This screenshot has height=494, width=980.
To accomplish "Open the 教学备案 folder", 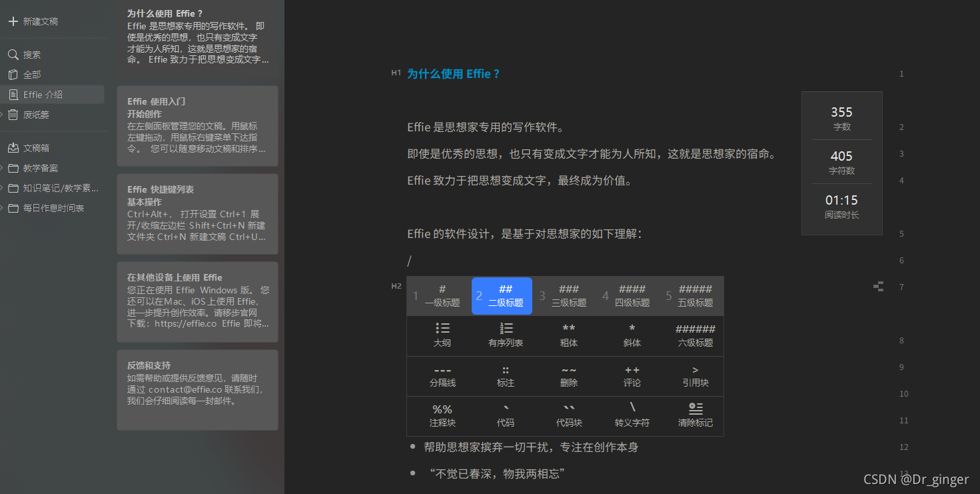I will coord(33,168).
